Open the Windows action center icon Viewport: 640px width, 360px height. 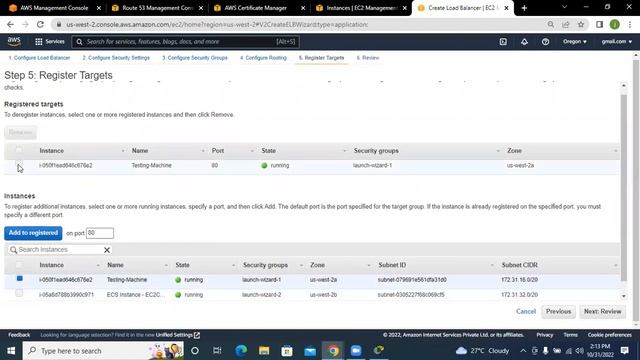(624, 351)
